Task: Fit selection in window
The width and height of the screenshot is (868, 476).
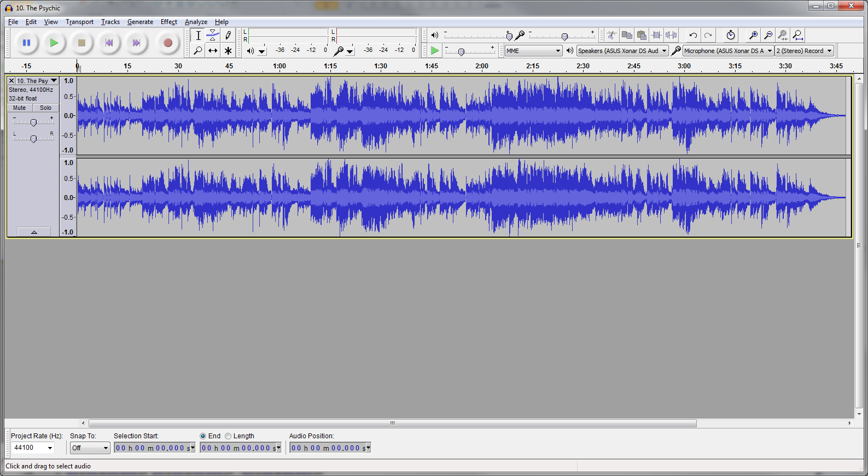Action: [783, 35]
